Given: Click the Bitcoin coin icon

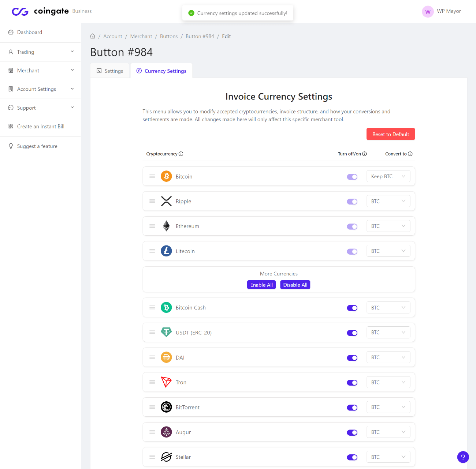Looking at the screenshot, I should [166, 176].
